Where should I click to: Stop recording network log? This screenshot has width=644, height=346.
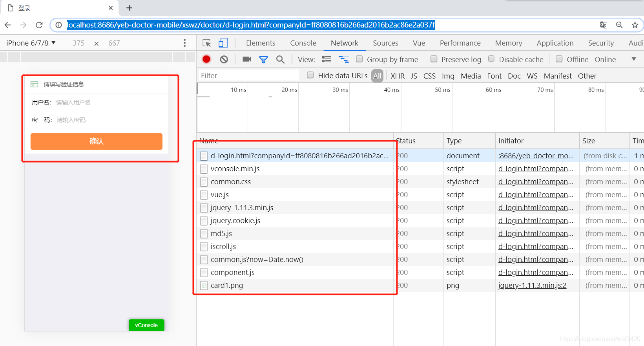point(206,59)
